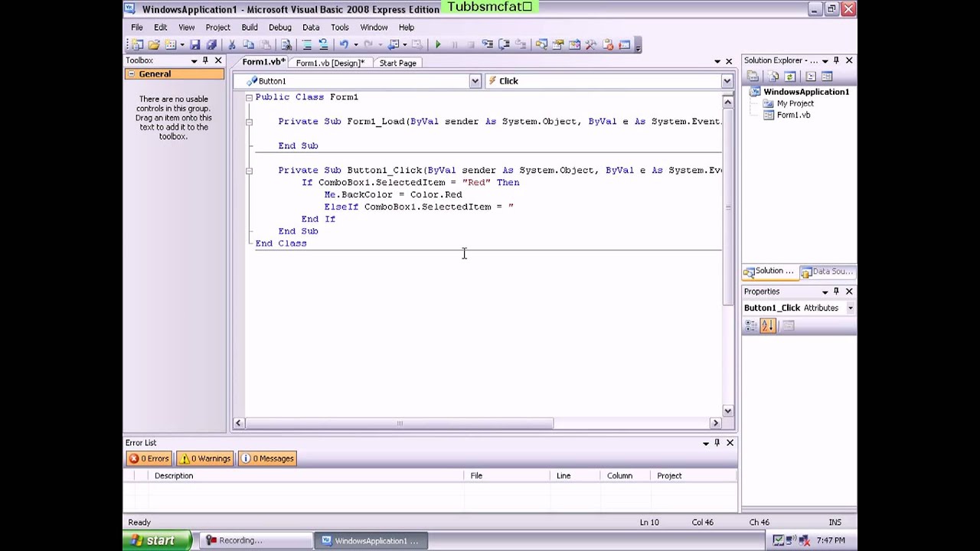Click the Navigate Backward icon

coord(392,45)
